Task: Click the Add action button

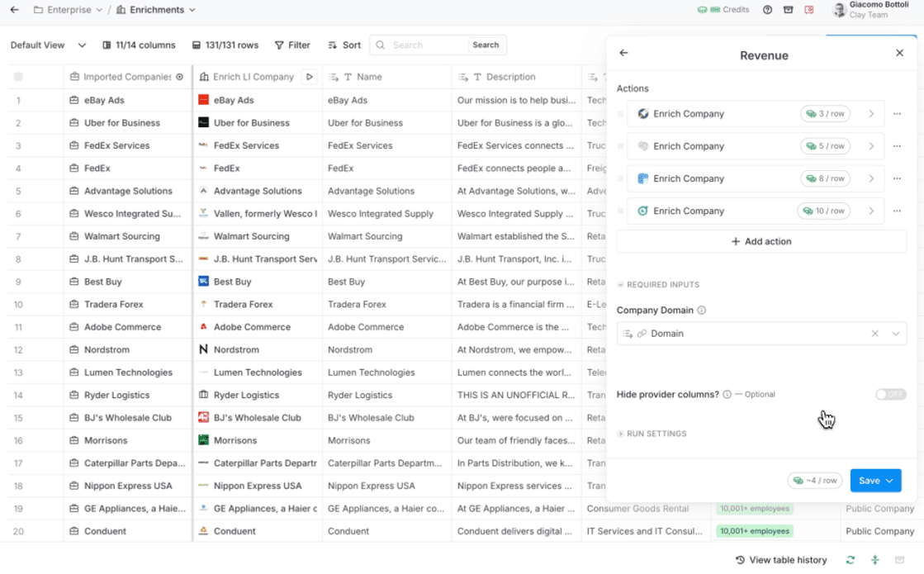Action: point(761,242)
